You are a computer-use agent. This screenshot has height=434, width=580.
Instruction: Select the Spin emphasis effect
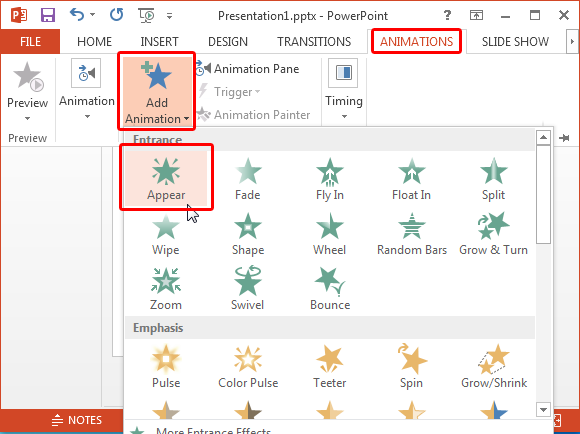coord(411,366)
